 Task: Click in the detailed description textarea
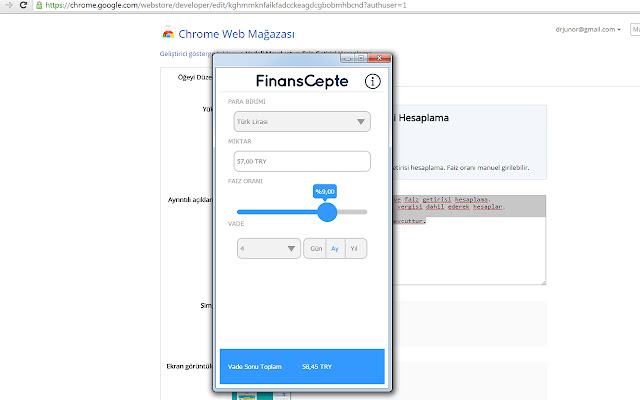[468, 240]
